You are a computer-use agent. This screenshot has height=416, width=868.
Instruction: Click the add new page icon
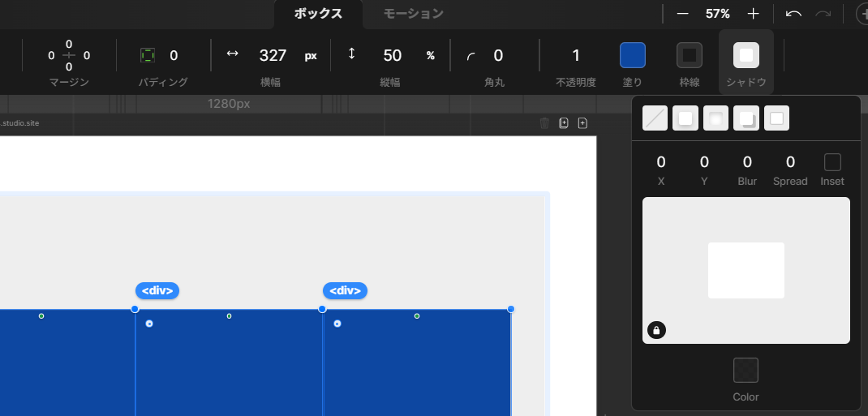coord(582,122)
